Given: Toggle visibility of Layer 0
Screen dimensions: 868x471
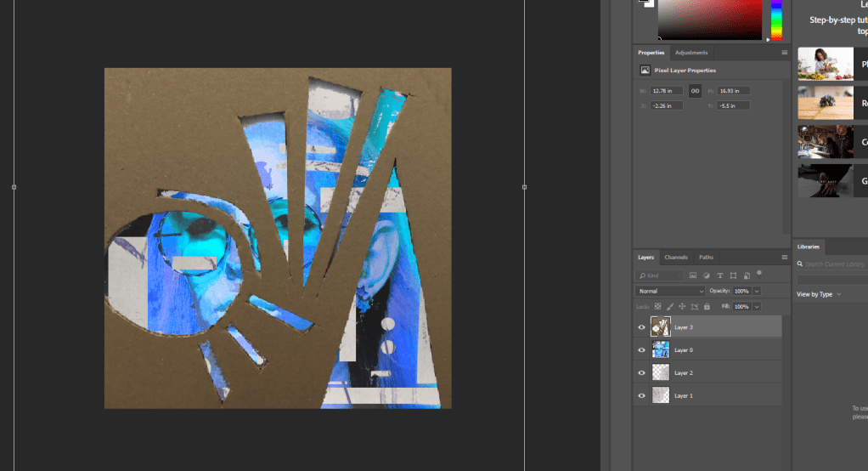Looking at the screenshot, I should click(x=642, y=349).
